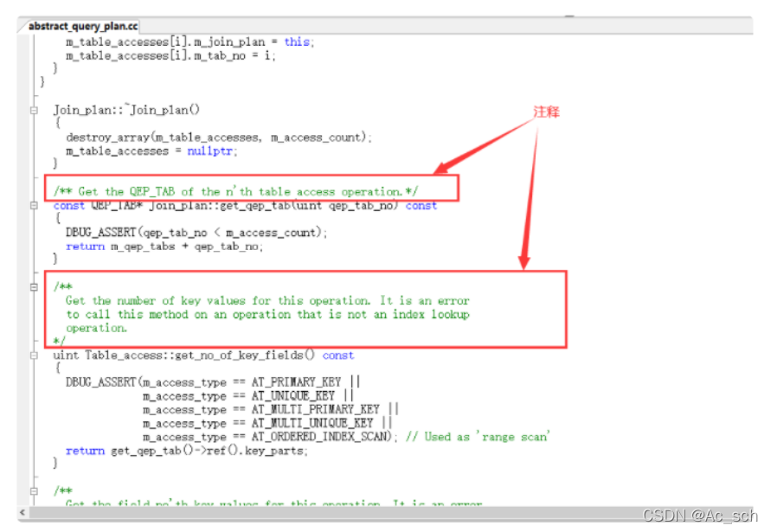Click the 'm_access_type == AT_UNIQUE_KEY ||' line

point(248,396)
